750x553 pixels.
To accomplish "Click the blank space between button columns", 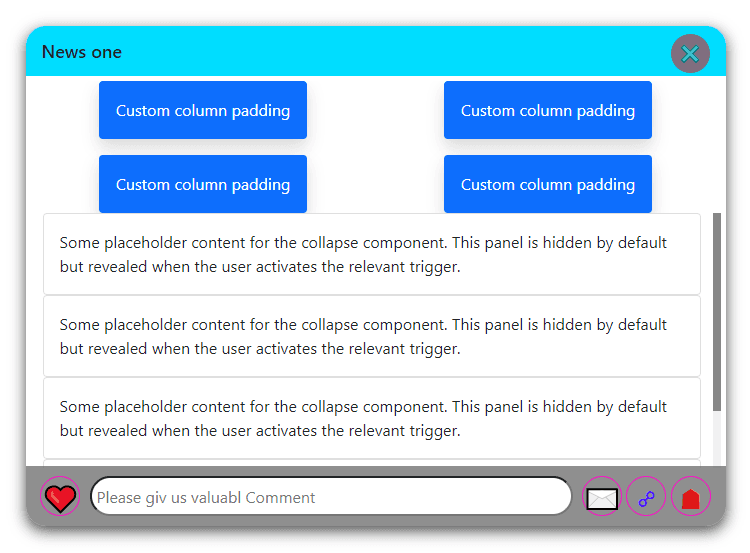I will [375, 147].
